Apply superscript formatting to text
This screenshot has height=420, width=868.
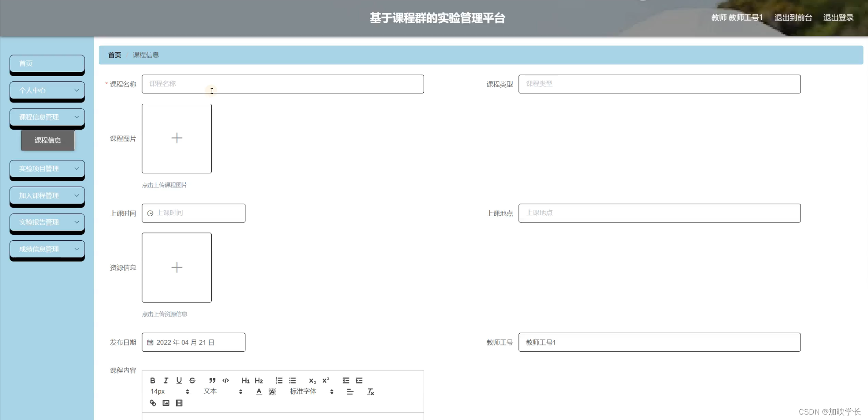325,380
